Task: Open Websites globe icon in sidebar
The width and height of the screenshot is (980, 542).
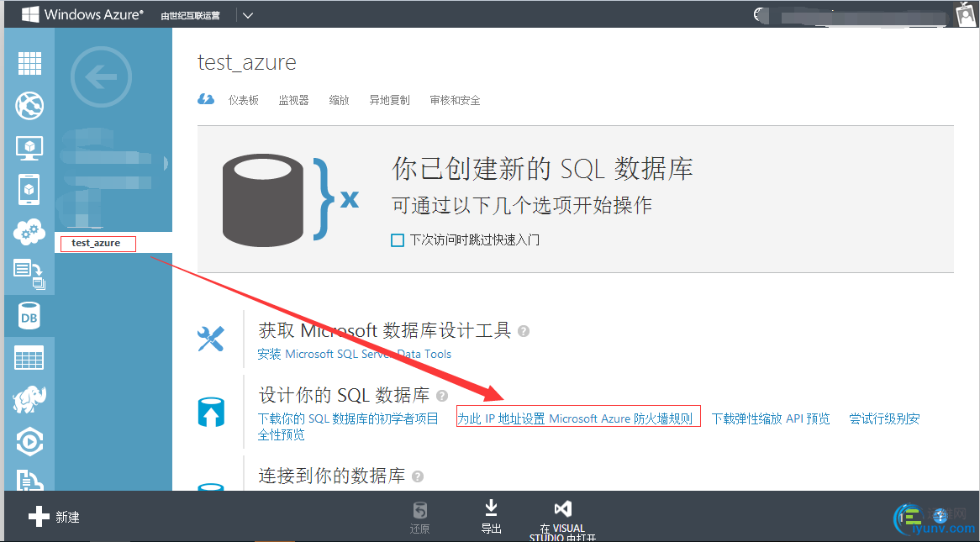Action: point(29,106)
